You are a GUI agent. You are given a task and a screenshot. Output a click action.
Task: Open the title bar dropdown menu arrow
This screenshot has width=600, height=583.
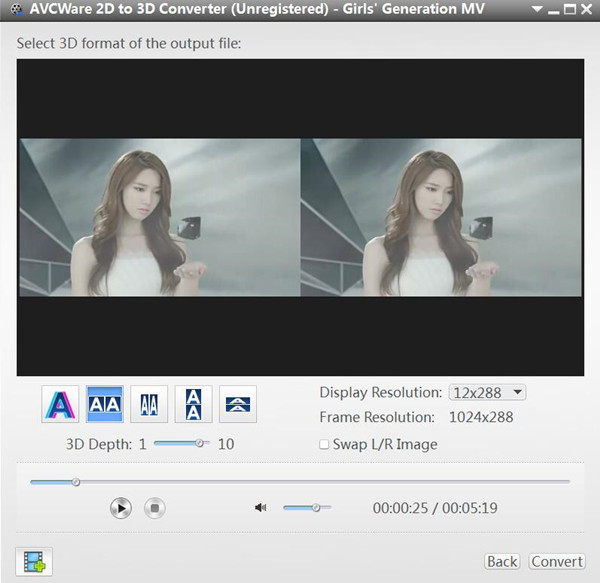[537, 9]
